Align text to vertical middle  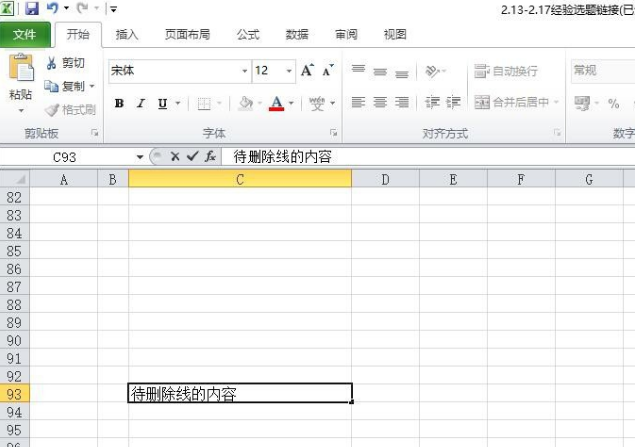pos(380,70)
